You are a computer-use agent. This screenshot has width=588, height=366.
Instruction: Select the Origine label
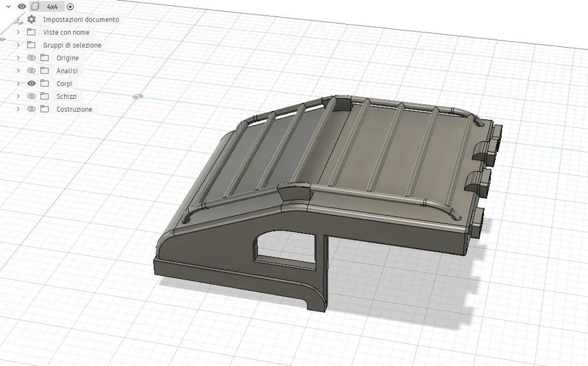click(x=68, y=58)
